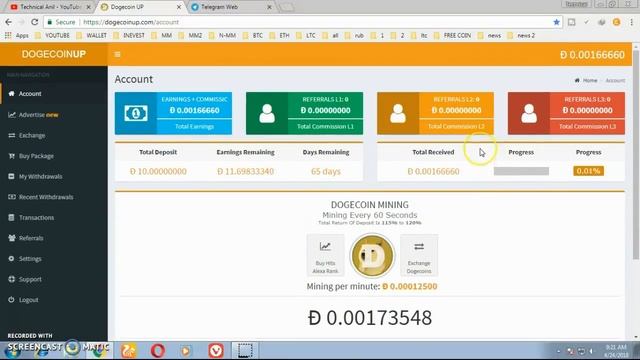Open Opera from the taskbar
The height and width of the screenshot is (360, 640).
(158, 350)
